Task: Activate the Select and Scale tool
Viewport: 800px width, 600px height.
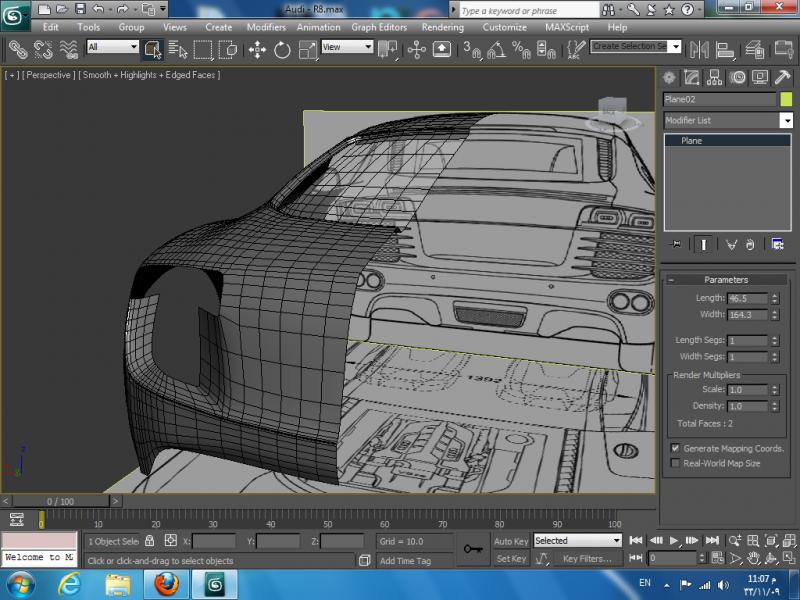Action: point(308,49)
